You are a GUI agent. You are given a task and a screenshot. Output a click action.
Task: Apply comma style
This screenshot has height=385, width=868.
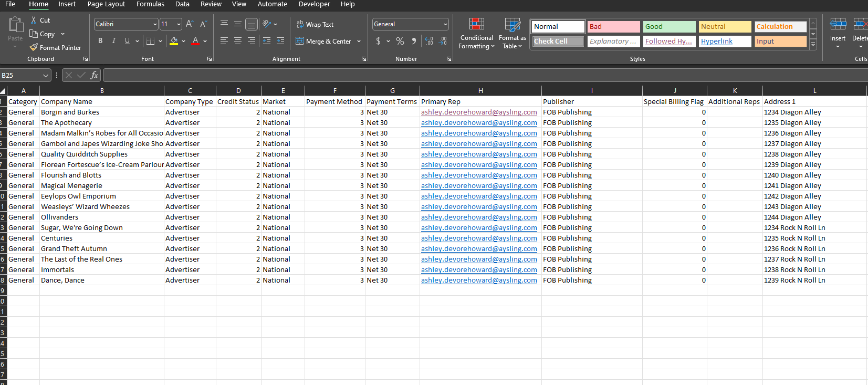[x=414, y=41]
